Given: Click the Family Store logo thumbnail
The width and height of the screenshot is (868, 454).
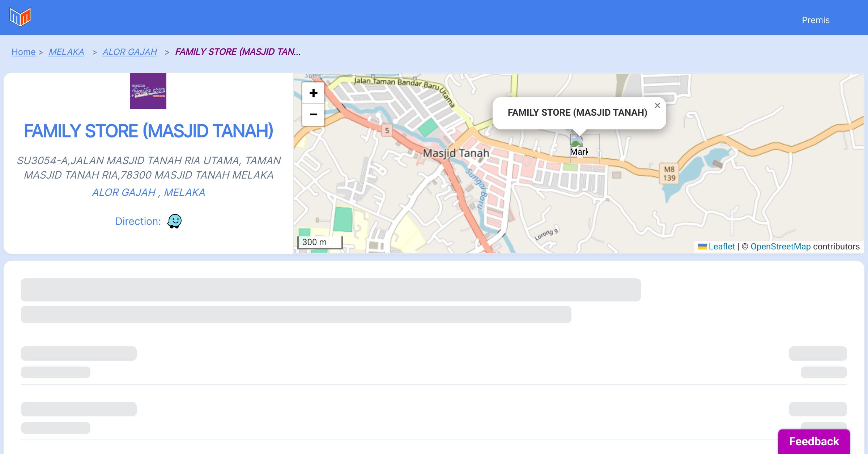Looking at the screenshot, I should click(148, 91).
